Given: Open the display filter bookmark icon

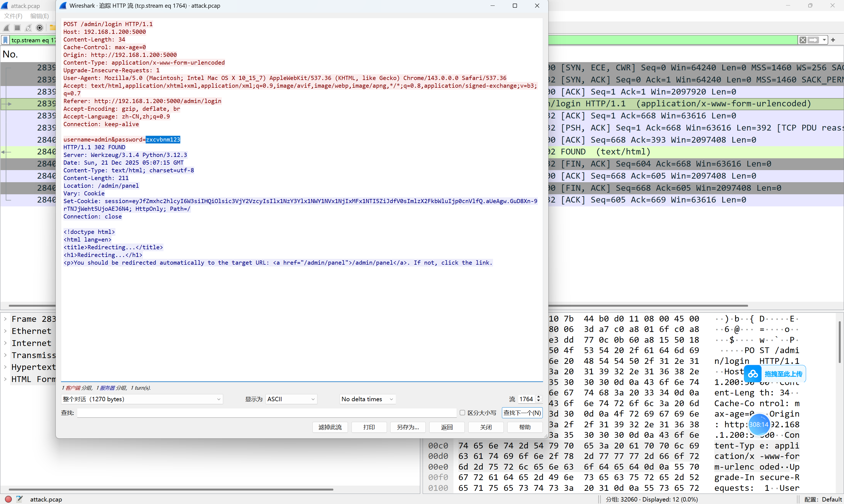Looking at the screenshot, I should [5, 40].
